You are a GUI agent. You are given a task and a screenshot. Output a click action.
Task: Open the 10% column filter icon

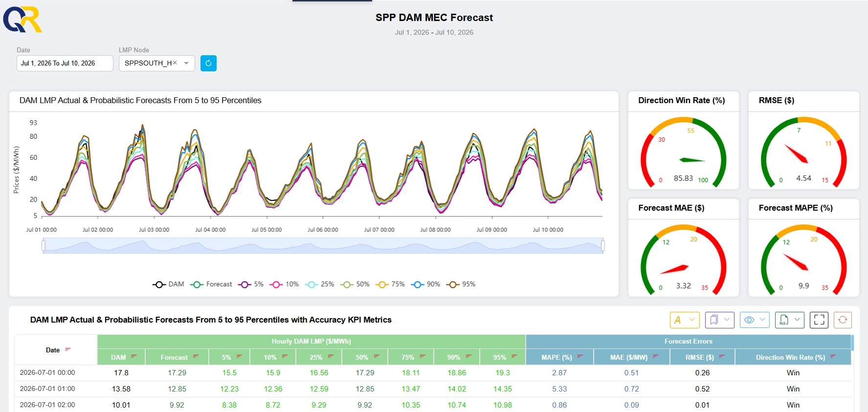coord(285,357)
